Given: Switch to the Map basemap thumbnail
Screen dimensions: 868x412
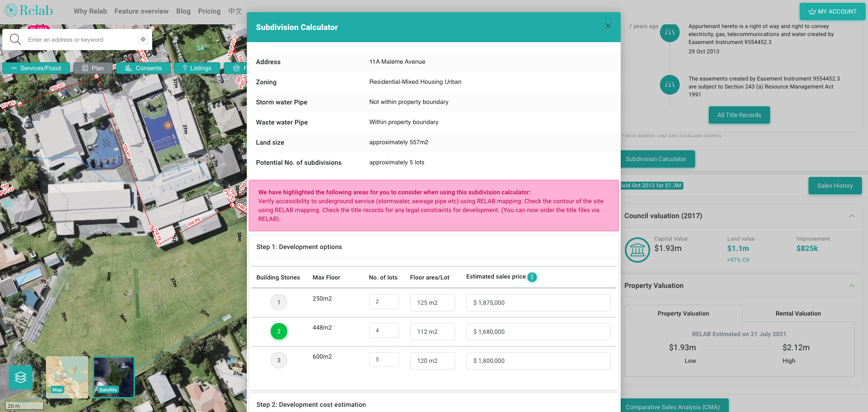Looking at the screenshot, I should tap(67, 377).
